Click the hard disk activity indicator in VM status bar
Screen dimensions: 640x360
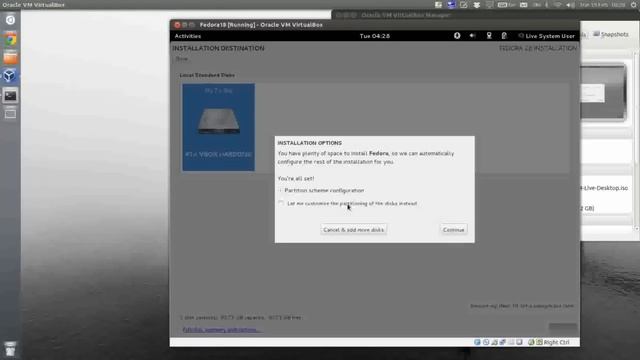pos(477,342)
